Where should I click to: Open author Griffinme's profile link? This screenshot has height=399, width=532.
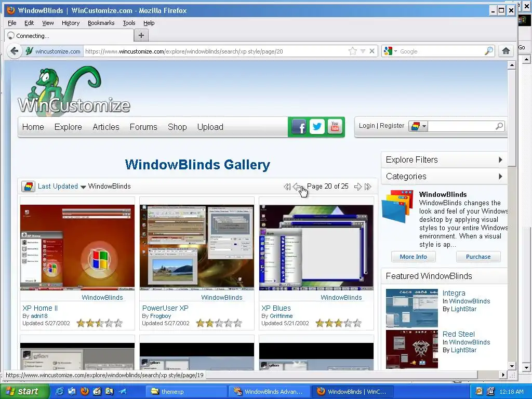(281, 316)
